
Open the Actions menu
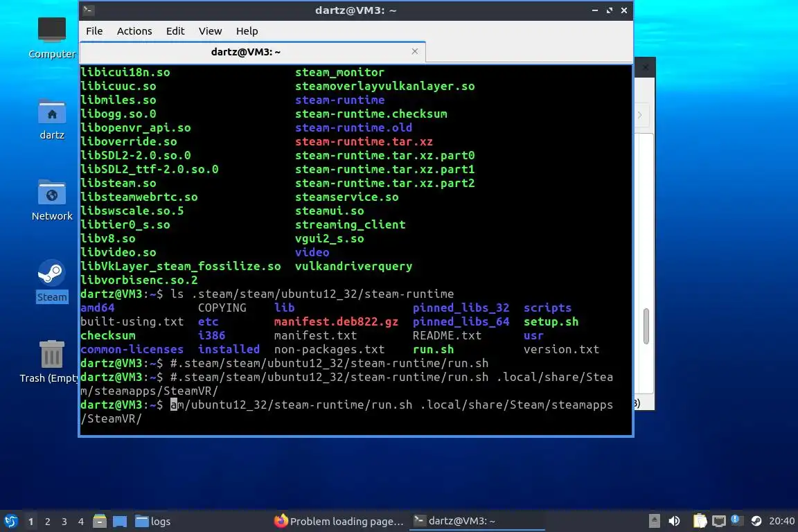point(134,31)
